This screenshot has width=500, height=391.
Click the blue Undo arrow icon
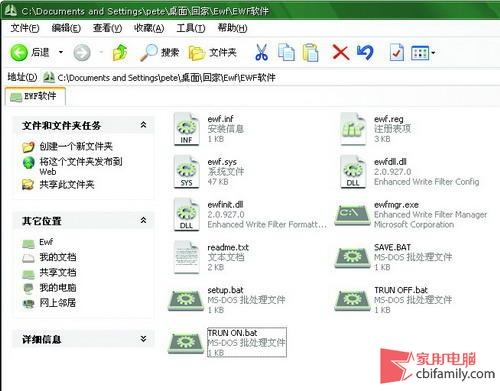[x=365, y=52]
